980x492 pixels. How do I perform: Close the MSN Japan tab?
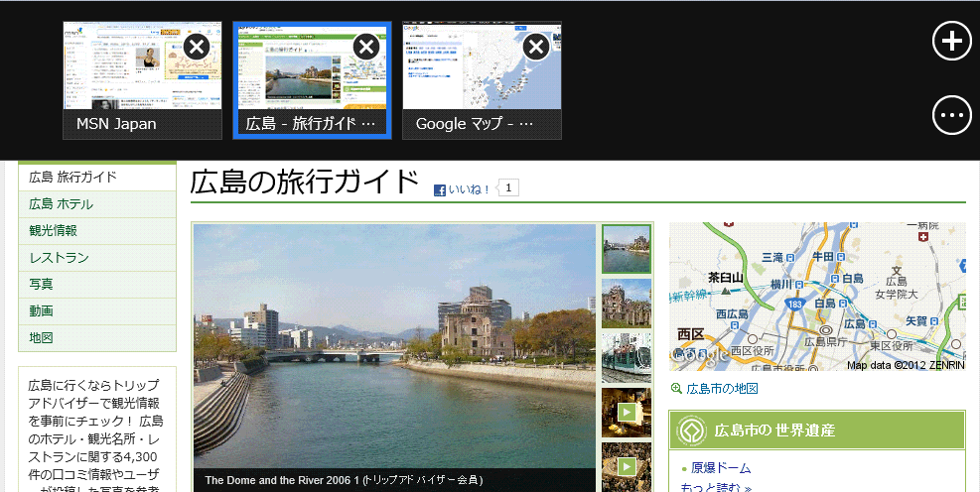pos(197,47)
